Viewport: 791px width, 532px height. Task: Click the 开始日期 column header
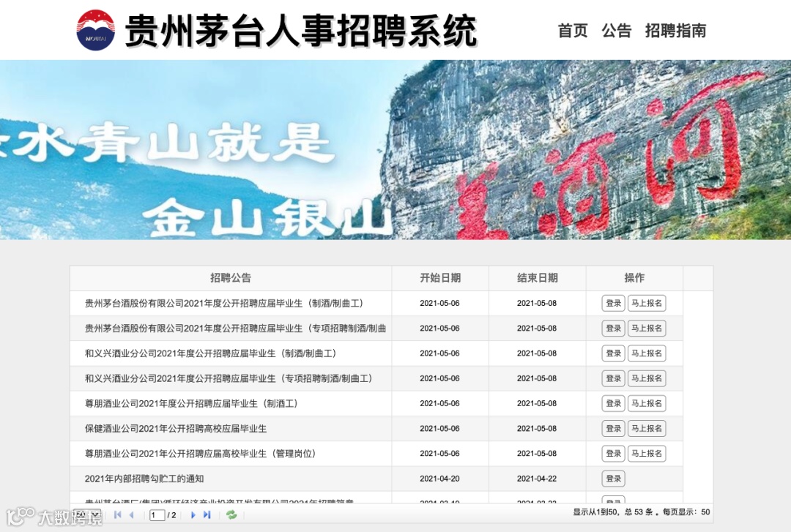click(x=440, y=278)
